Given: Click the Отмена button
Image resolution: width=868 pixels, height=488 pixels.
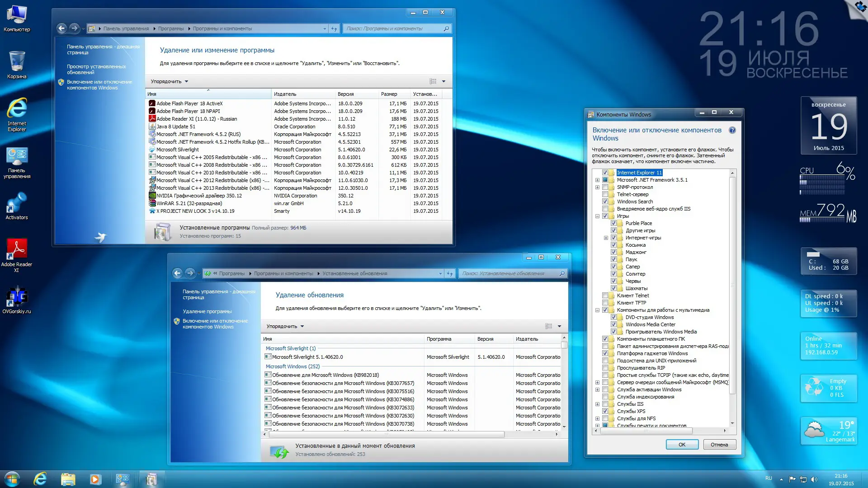Looking at the screenshot, I should point(719,445).
